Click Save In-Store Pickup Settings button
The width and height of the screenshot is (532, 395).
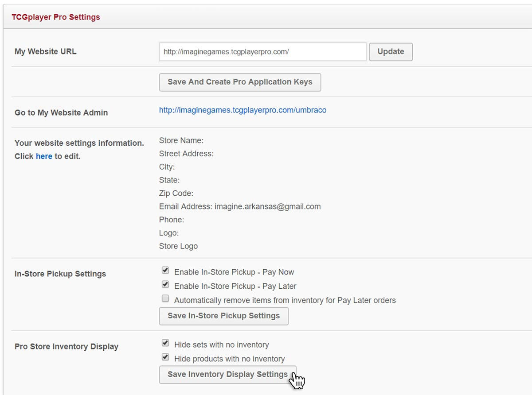point(223,316)
